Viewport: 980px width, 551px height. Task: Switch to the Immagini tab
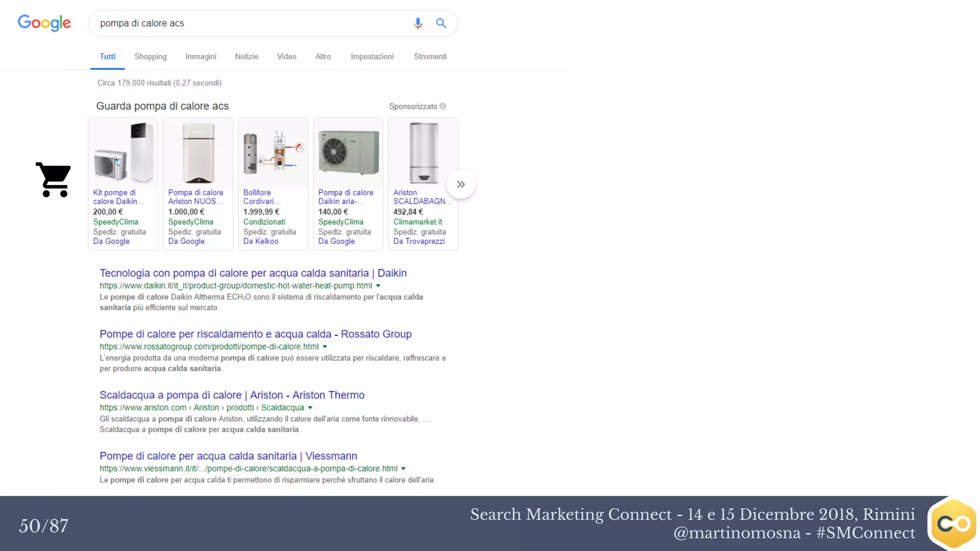click(x=200, y=56)
